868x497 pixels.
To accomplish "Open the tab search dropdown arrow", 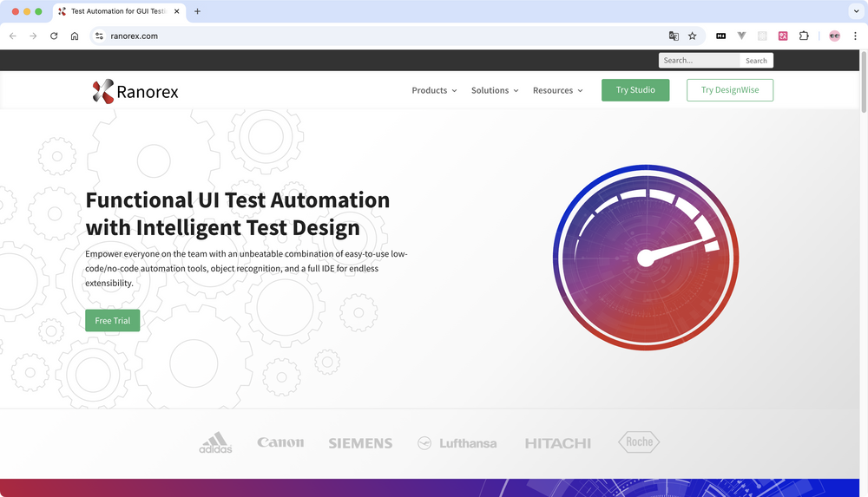I will click(856, 11).
